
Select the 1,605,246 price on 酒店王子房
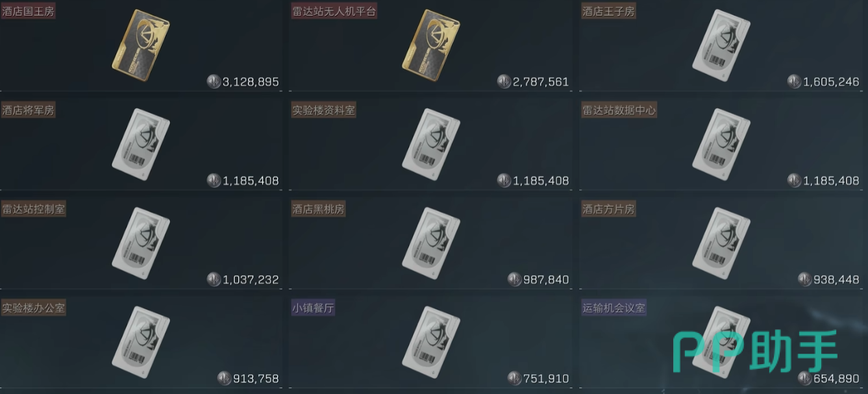[831, 82]
